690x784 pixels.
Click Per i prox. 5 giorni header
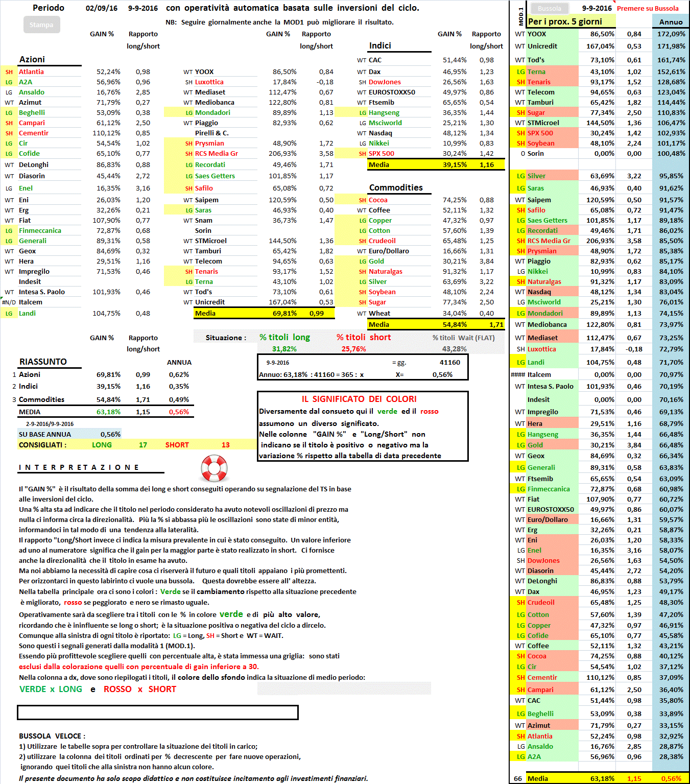click(x=565, y=21)
